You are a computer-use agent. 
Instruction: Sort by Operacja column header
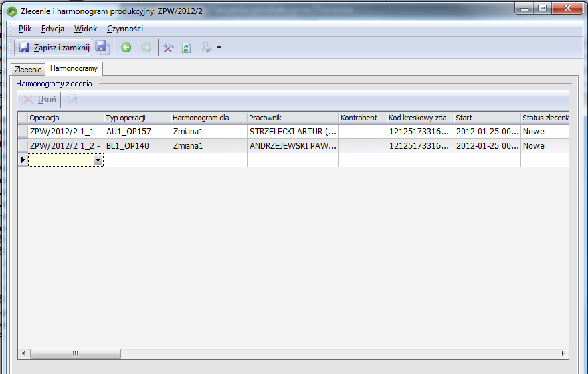[66, 118]
